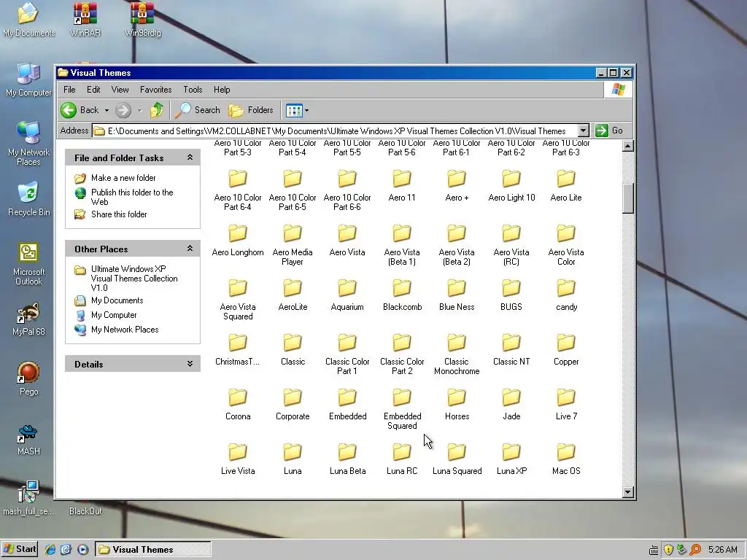Toggle the Folders pane button
This screenshot has height=560, width=747.
pyautogui.click(x=251, y=111)
